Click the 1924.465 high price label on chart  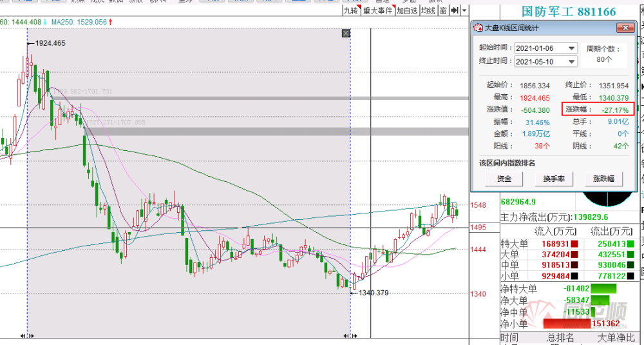tap(50, 43)
